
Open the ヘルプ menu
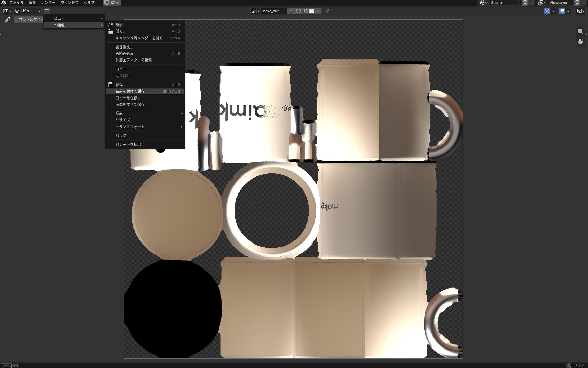(89, 2)
